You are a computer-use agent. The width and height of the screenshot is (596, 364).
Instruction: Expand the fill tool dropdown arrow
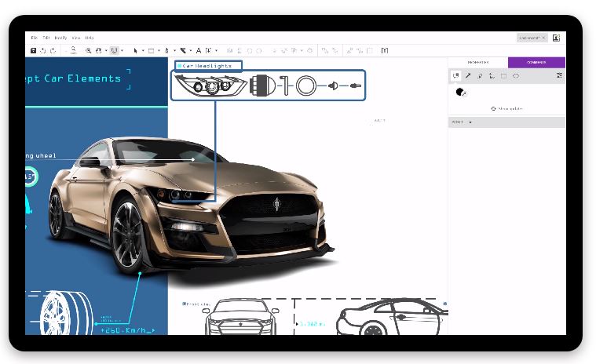coord(191,50)
